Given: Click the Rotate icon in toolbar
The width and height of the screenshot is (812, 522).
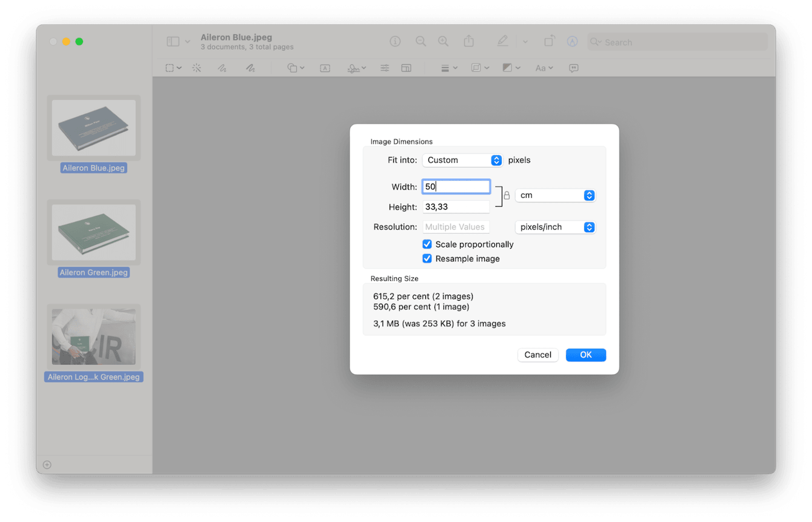Looking at the screenshot, I should (549, 41).
